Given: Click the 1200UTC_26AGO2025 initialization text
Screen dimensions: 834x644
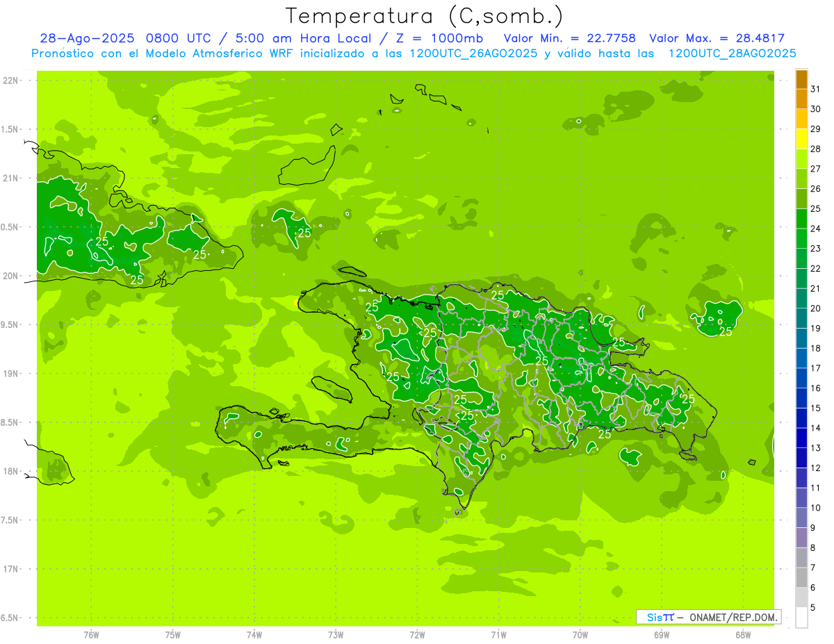Looking at the screenshot, I should click(x=473, y=53).
